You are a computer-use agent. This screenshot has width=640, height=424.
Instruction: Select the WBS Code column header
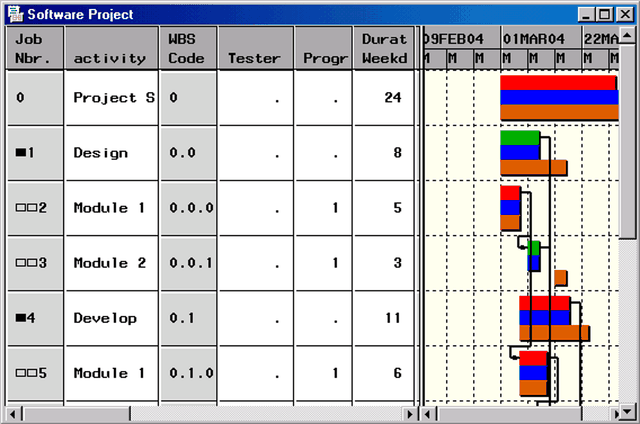tap(186, 48)
